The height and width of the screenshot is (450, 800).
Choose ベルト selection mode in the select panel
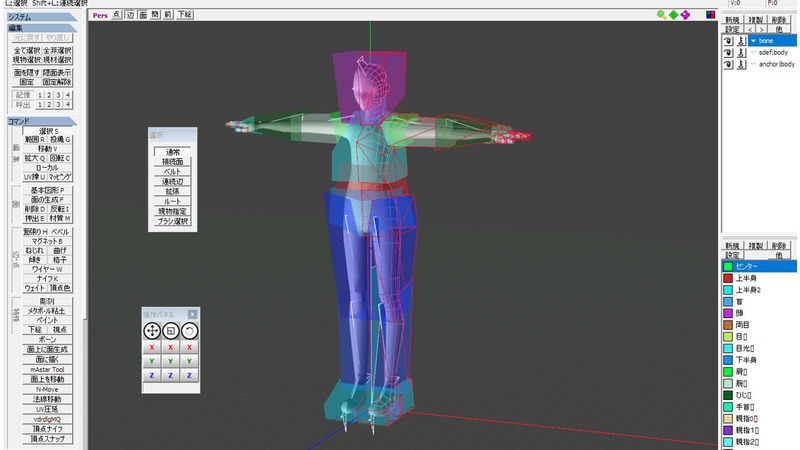click(x=172, y=171)
